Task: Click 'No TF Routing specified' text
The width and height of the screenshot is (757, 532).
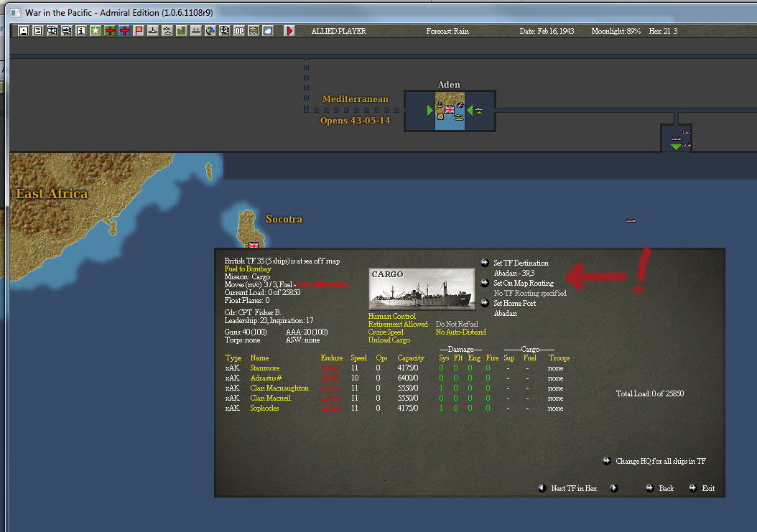Action: click(530, 293)
